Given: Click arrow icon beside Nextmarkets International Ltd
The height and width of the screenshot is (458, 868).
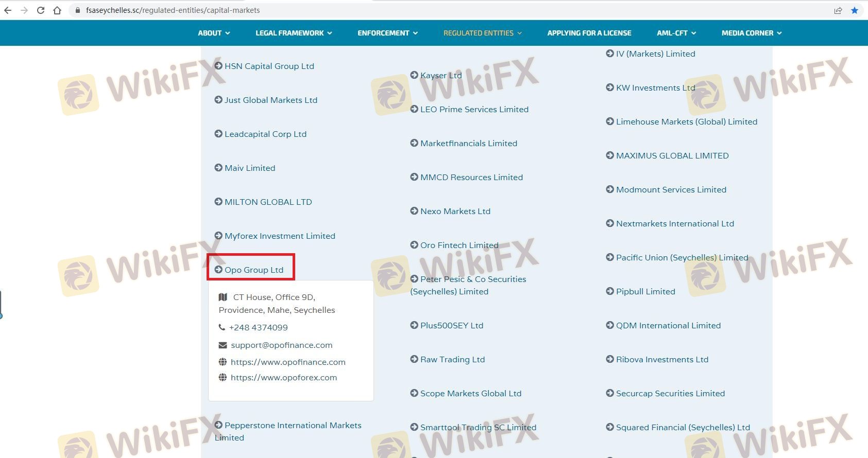Looking at the screenshot, I should [610, 223].
